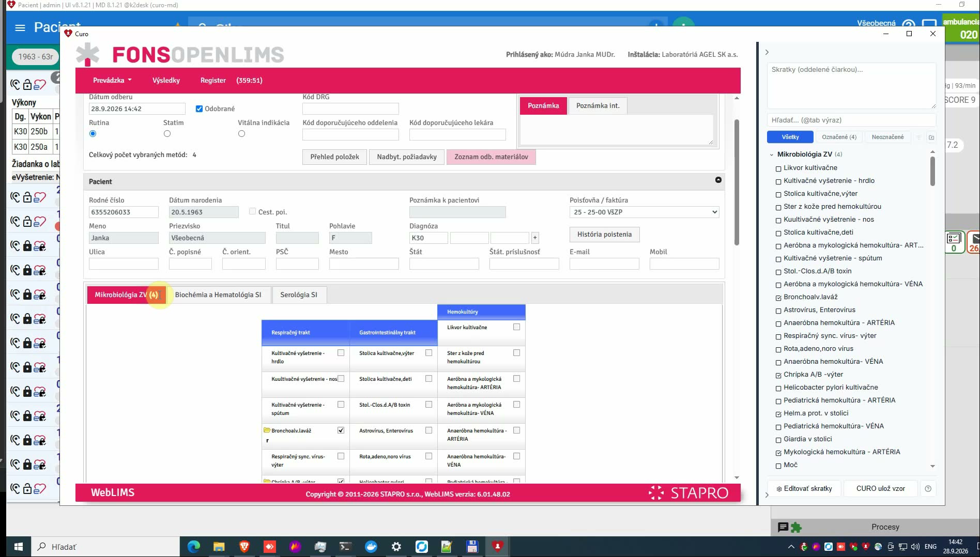Click the green puzzle piece icon
Image resolution: width=980 pixels, height=557 pixels.
pos(796,528)
